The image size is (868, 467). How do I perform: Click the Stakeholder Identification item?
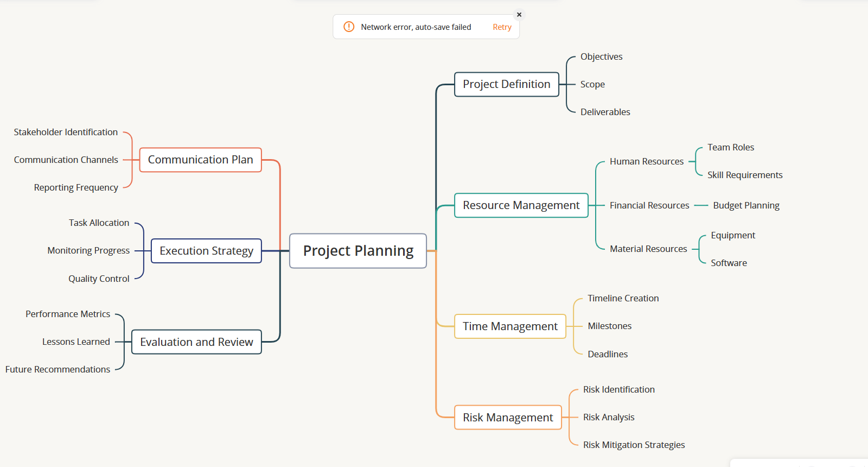66,132
